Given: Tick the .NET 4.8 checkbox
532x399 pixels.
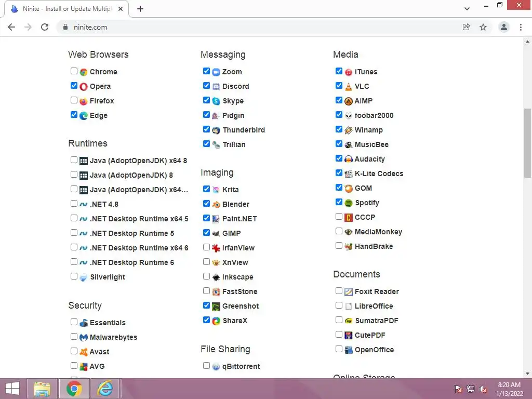Looking at the screenshot, I should click(74, 204).
